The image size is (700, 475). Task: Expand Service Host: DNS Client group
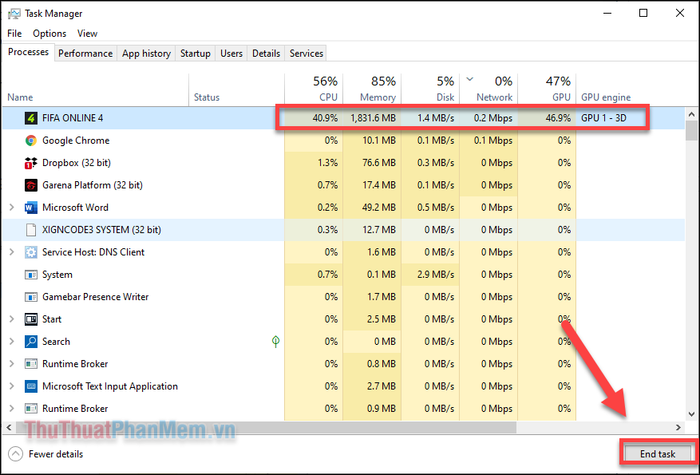pos(12,252)
